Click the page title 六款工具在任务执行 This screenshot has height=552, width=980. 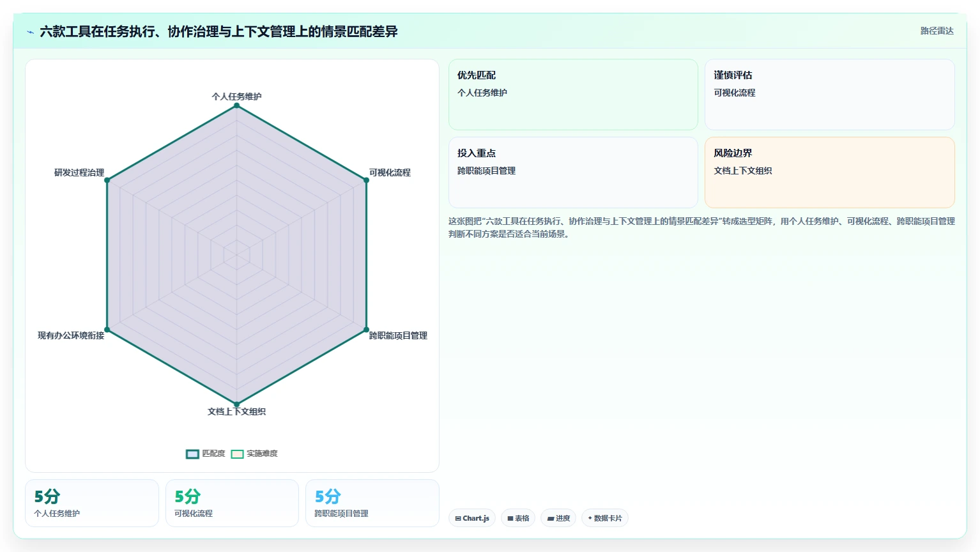218,31
